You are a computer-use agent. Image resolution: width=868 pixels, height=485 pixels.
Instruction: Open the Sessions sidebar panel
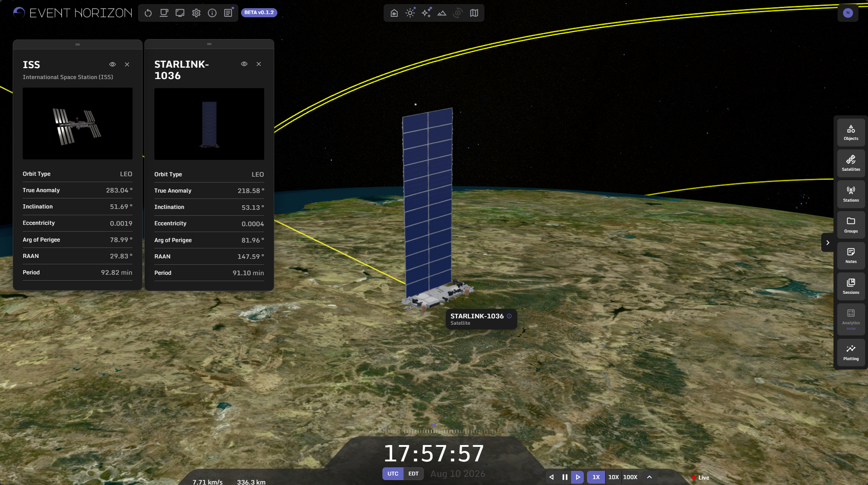coord(851,287)
